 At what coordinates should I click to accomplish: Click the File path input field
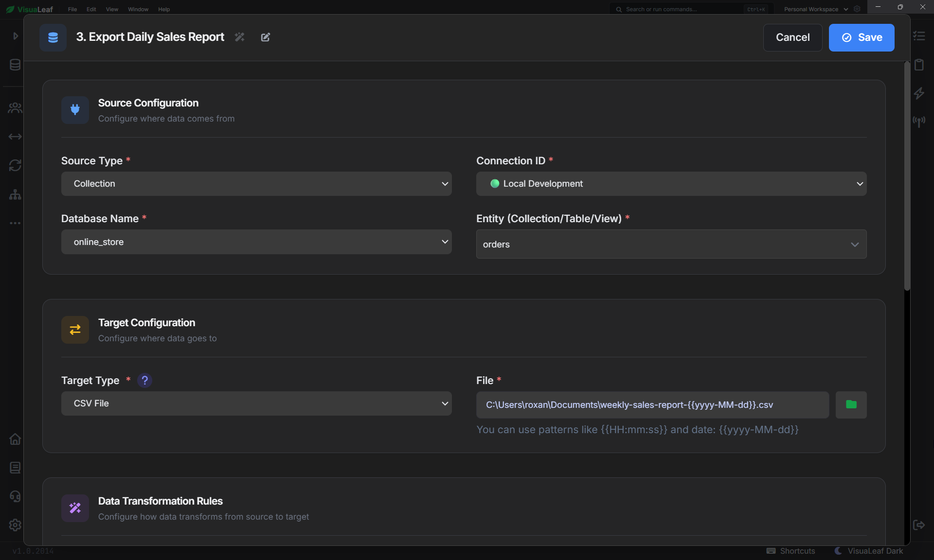pyautogui.click(x=652, y=404)
